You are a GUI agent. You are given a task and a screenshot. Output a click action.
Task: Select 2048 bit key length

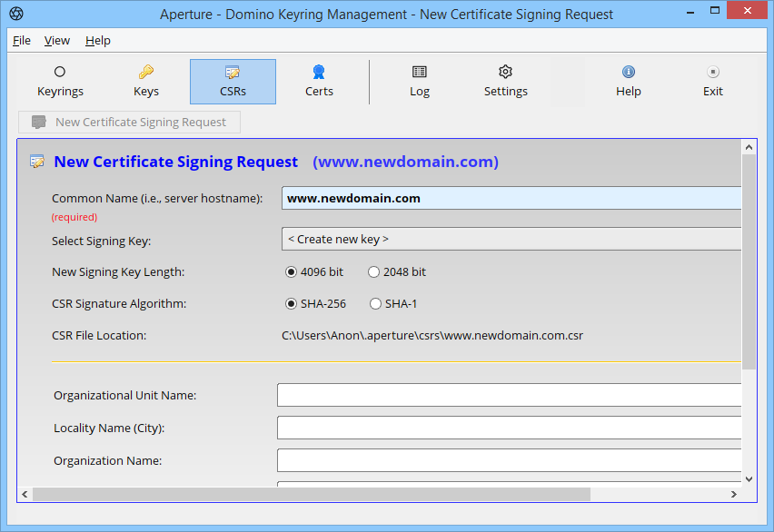373,272
